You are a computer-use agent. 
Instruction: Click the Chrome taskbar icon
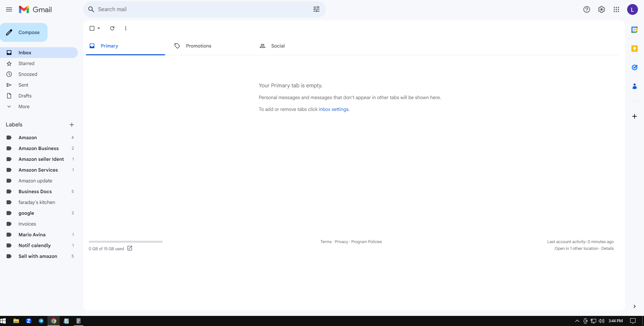(54, 321)
